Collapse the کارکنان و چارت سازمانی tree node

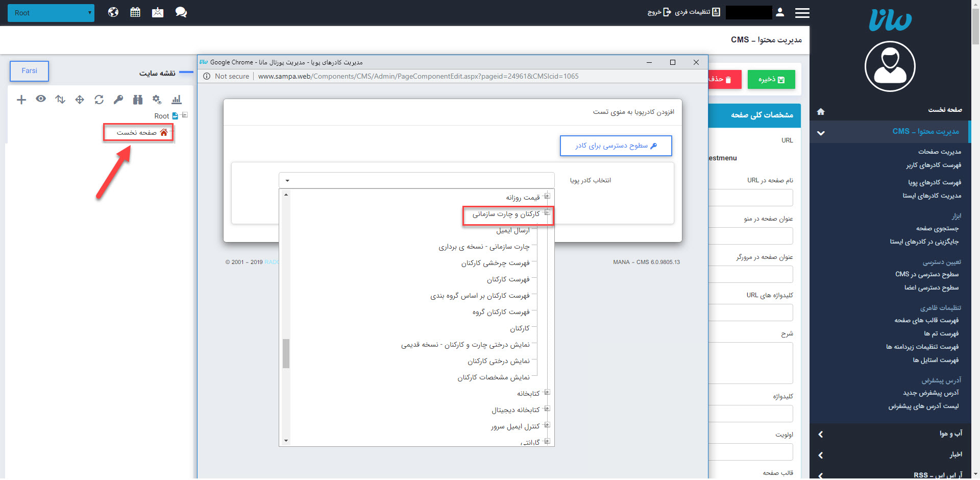tap(547, 213)
